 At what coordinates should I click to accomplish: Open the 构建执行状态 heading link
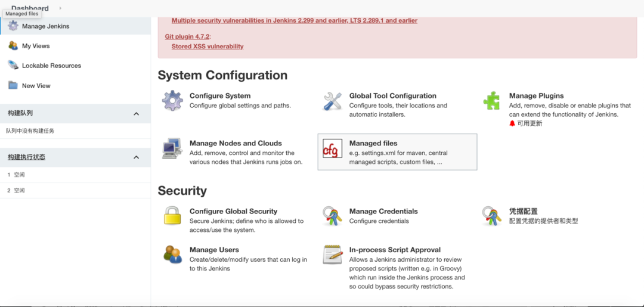[x=26, y=157]
